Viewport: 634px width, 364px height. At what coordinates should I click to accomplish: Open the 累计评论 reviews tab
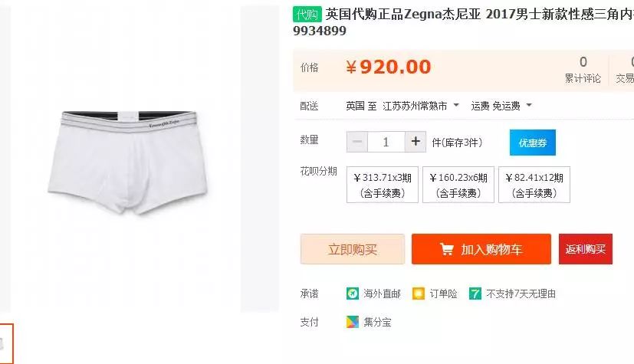[x=583, y=70]
